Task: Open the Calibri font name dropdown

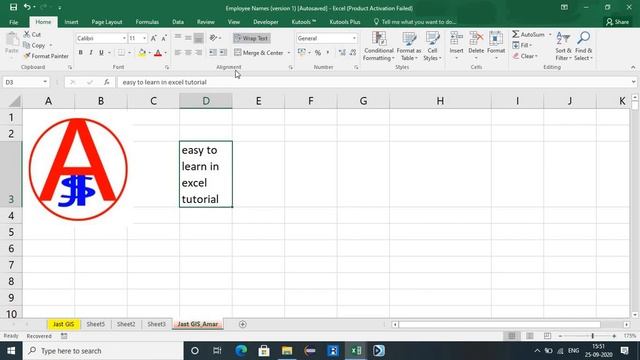Action: (x=124, y=38)
